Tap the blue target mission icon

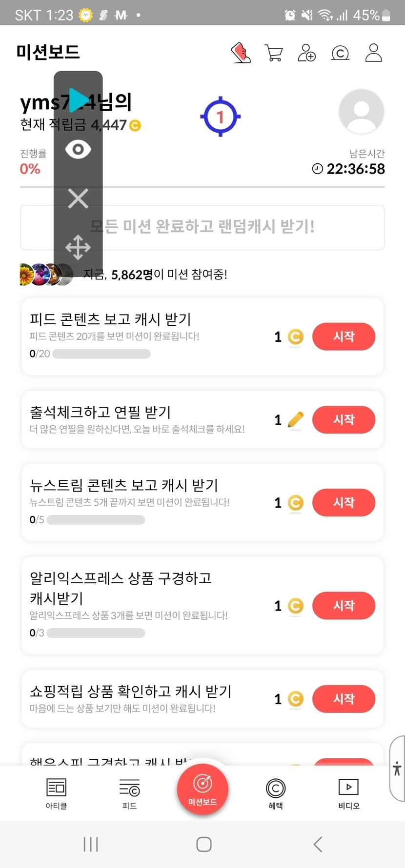(x=220, y=117)
